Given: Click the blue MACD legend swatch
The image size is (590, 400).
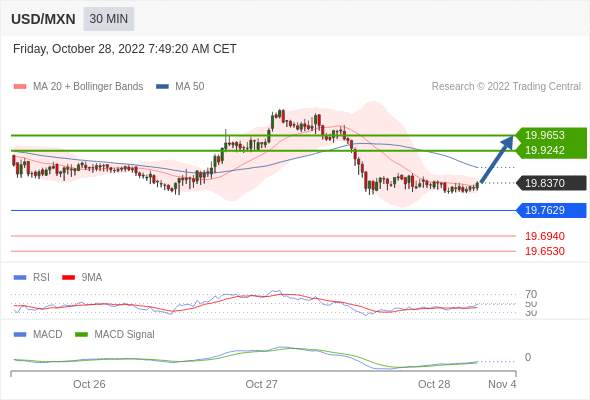Looking at the screenshot, I should (20, 335).
